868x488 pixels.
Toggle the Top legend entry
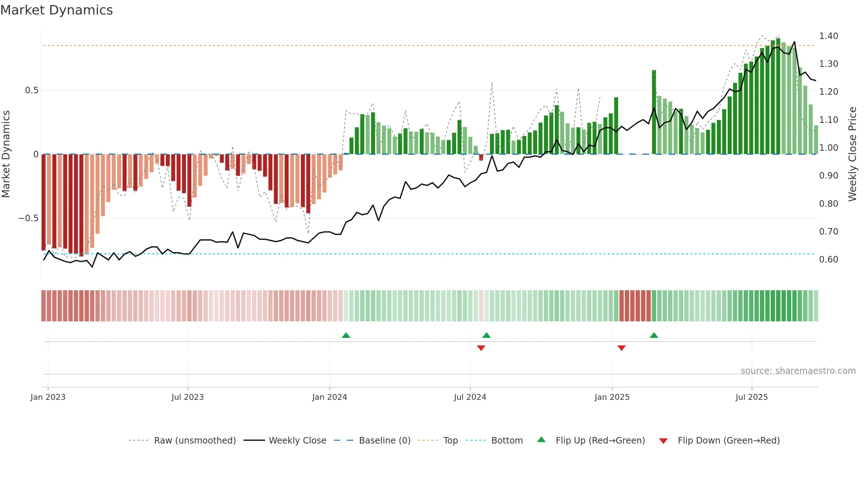coord(438,440)
